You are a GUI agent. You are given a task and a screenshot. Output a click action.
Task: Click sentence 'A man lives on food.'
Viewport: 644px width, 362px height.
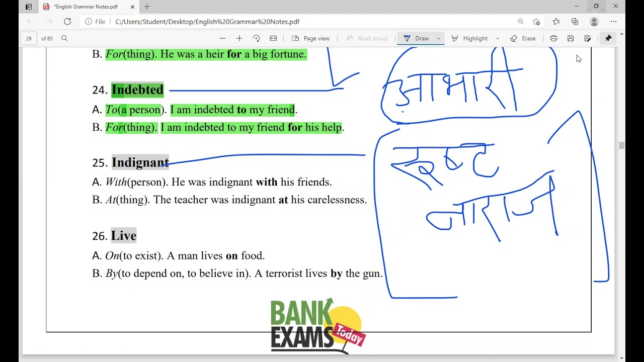[x=215, y=255]
